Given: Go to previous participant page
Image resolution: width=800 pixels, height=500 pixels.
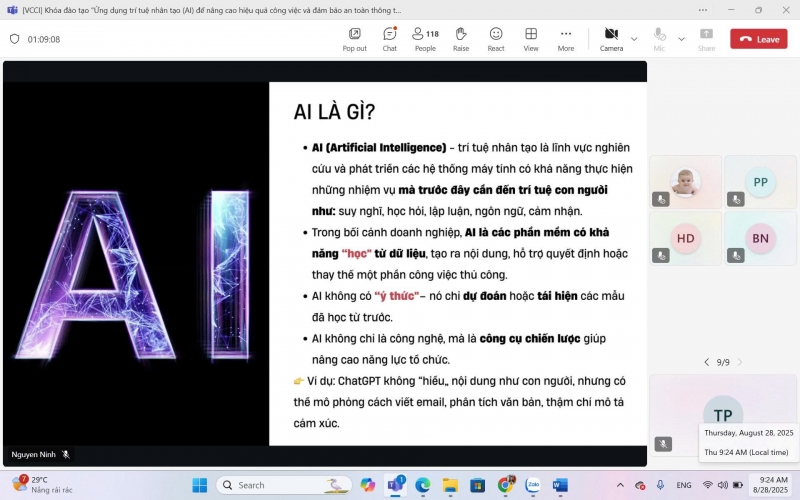Looking at the screenshot, I should 706,362.
